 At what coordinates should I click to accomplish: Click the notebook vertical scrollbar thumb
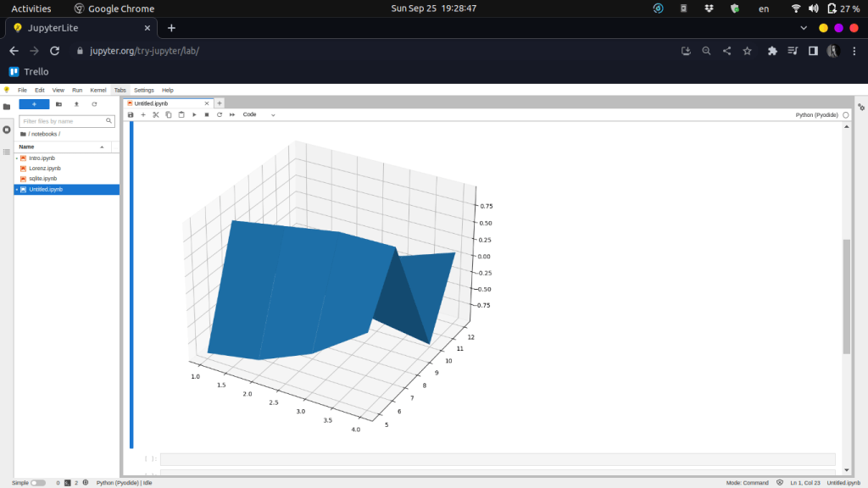(x=847, y=297)
